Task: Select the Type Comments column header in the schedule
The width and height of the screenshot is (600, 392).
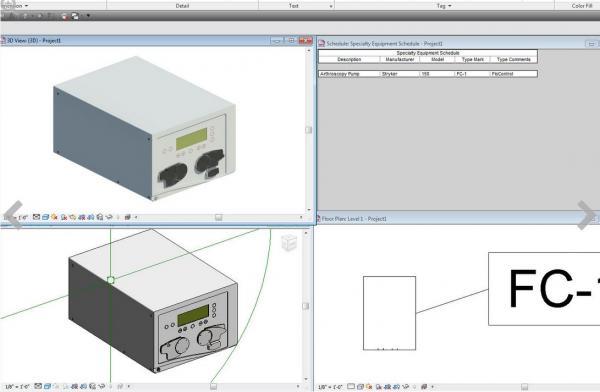Action: 514,59
